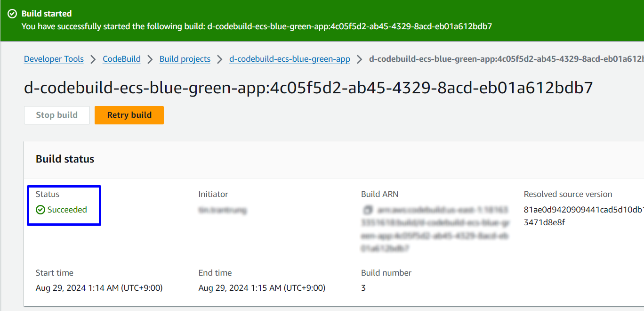
Task: Click the green Succeeded status checkmark icon
Action: [40, 210]
